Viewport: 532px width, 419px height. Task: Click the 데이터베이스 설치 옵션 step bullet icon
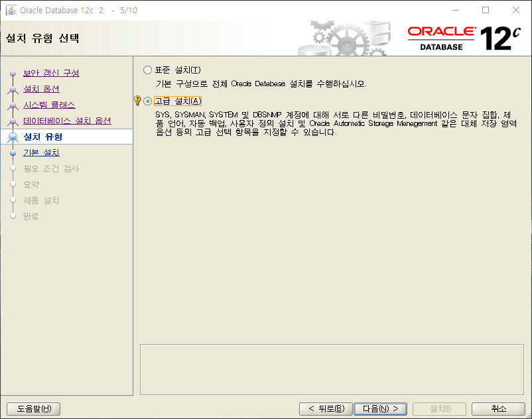pyautogui.click(x=13, y=121)
